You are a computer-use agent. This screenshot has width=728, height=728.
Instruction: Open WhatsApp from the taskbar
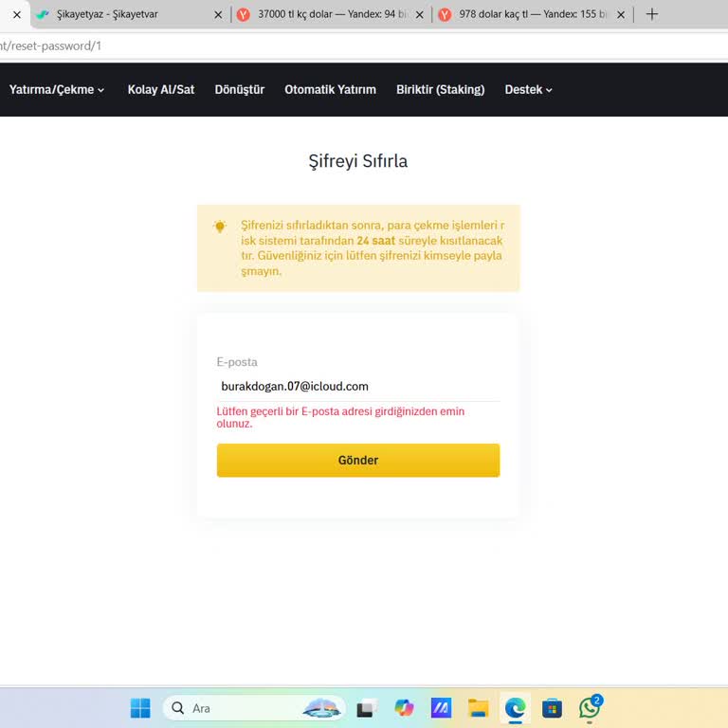click(x=590, y=707)
